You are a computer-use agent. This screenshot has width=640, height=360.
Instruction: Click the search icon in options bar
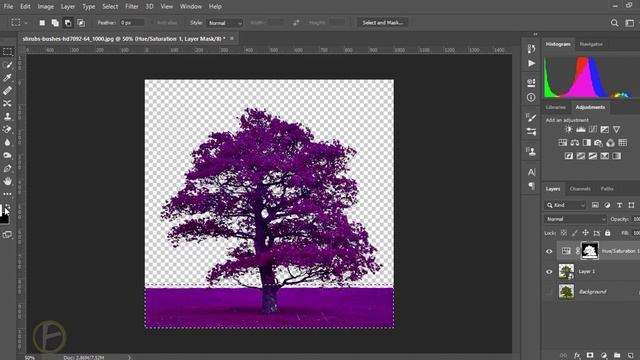pyautogui.click(x=614, y=23)
